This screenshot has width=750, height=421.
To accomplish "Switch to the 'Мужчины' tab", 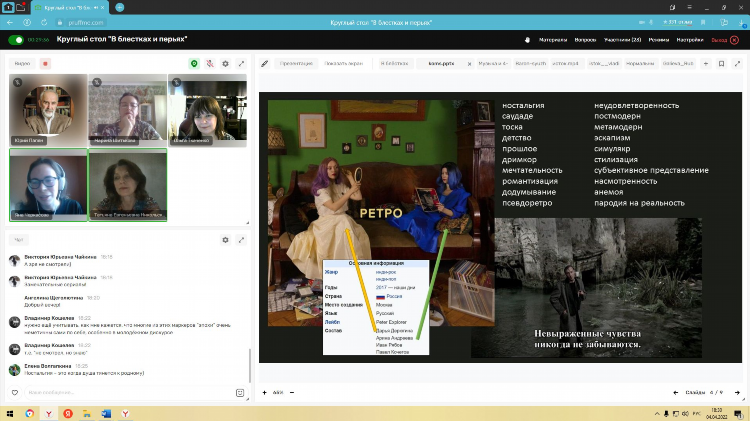I will click(493, 63).
